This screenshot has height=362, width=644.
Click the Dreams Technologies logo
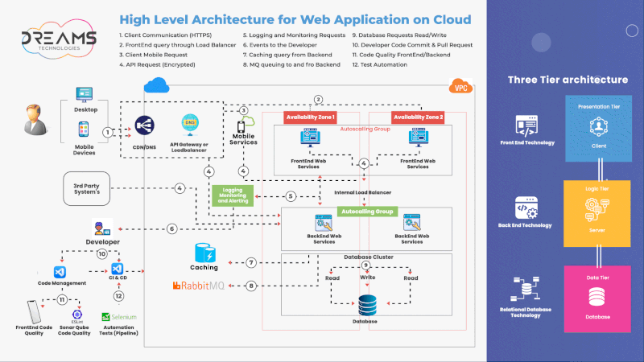click(x=59, y=40)
